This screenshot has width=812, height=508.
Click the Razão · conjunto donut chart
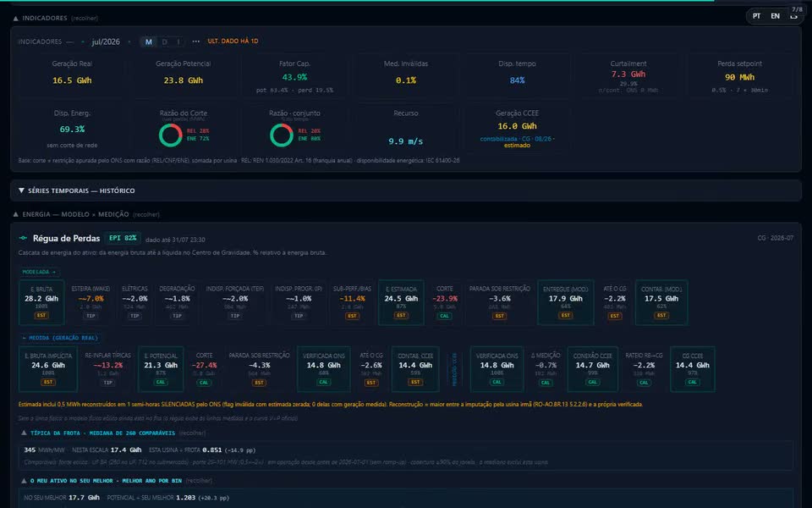coord(282,135)
